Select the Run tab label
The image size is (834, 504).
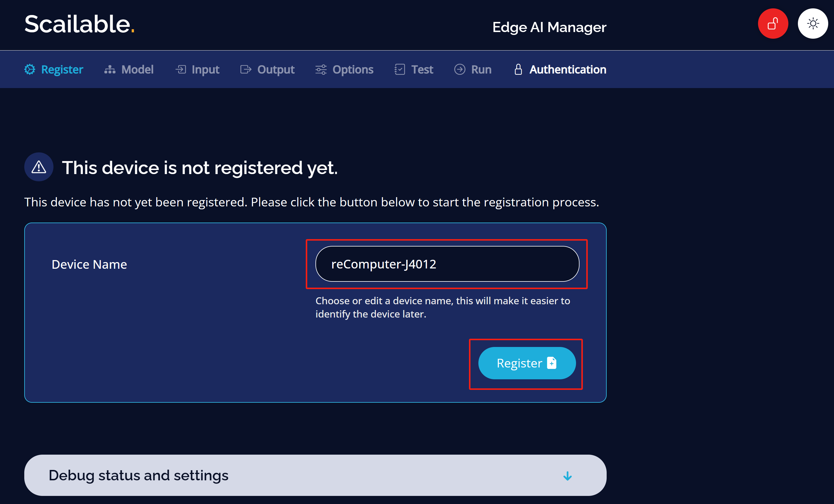(481, 69)
